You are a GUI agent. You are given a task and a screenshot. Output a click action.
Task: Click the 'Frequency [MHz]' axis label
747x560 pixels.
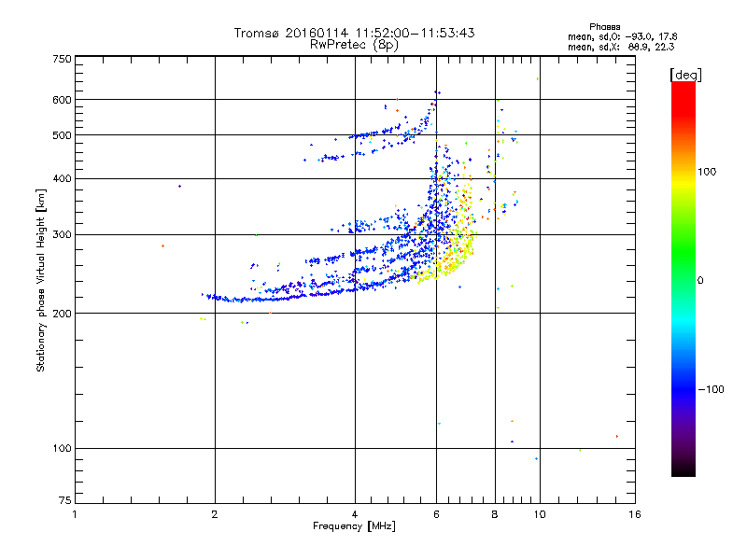[354, 526]
